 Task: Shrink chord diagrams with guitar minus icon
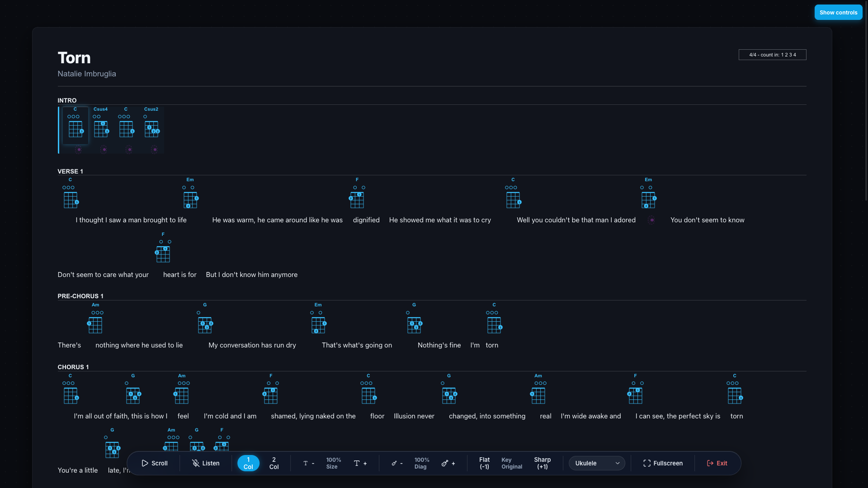click(x=397, y=463)
